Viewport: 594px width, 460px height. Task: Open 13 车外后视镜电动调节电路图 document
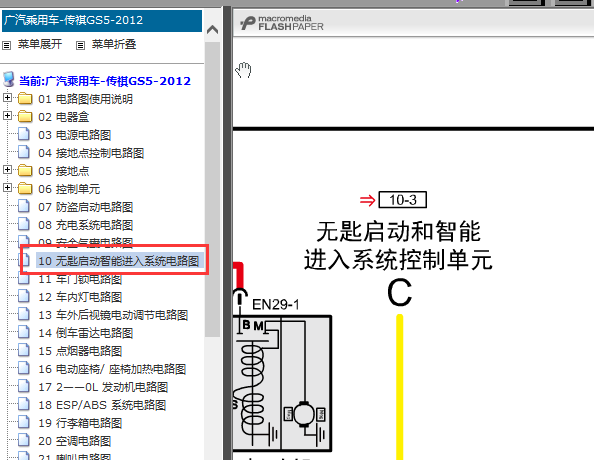(113, 315)
